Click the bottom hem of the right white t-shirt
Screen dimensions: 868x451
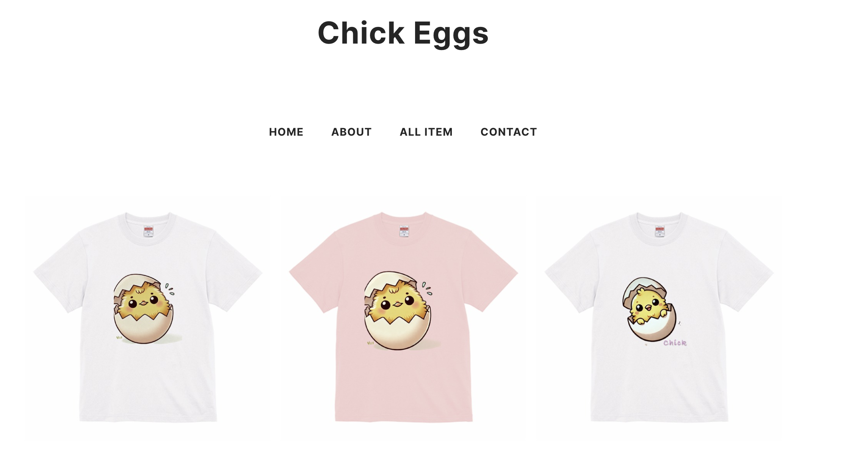pos(660,418)
